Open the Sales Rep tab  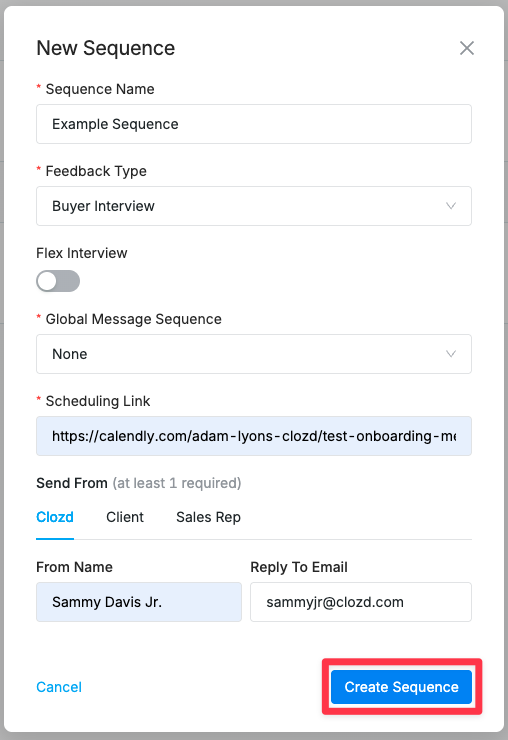pyautogui.click(x=208, y=517)
